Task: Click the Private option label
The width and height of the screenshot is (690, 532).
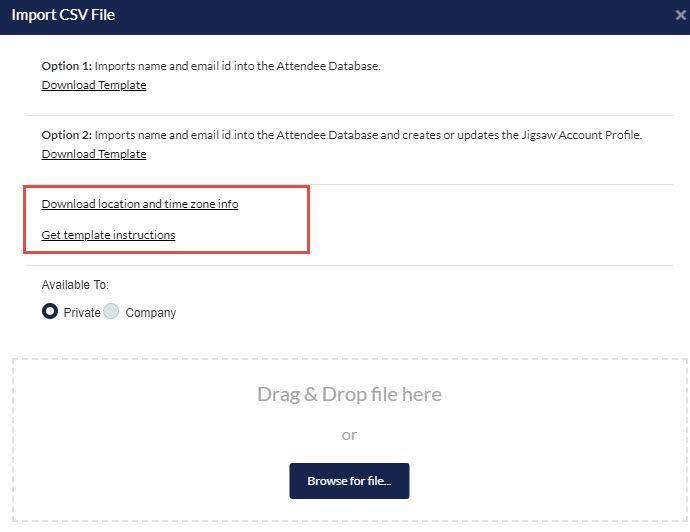Action: (x=82, y=313)
